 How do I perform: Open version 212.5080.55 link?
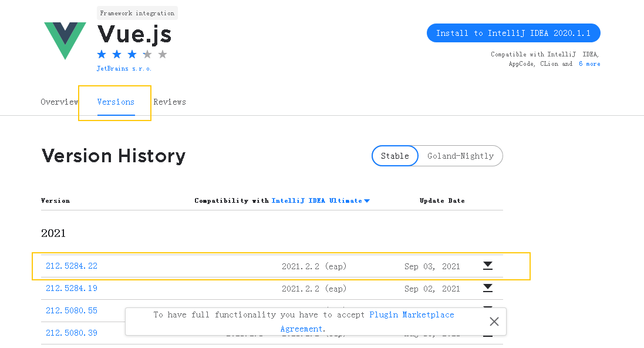72,310
